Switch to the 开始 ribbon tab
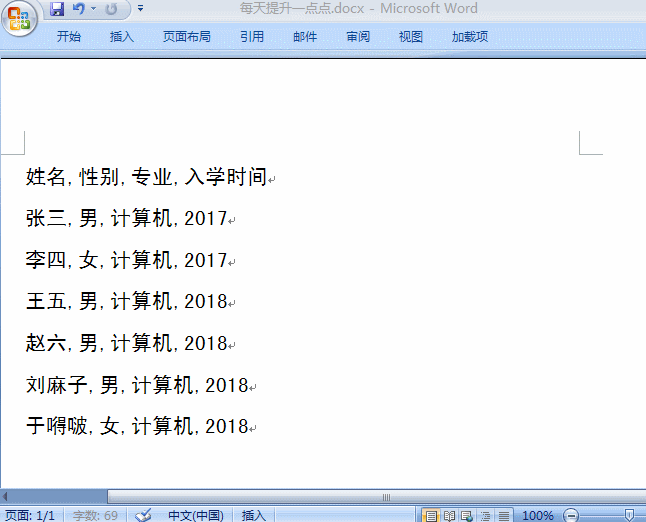 (69, 37)
